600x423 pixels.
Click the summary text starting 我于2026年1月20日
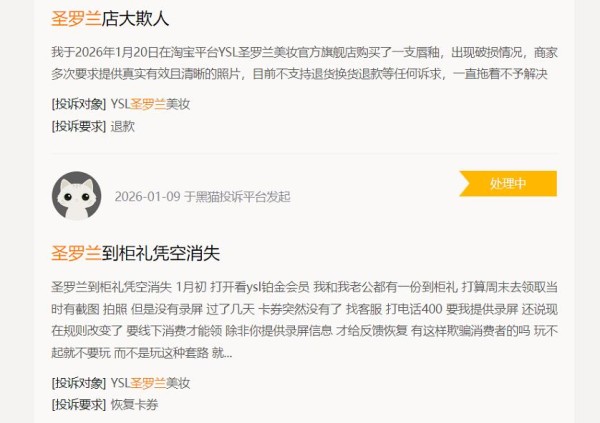pos(304,52)
